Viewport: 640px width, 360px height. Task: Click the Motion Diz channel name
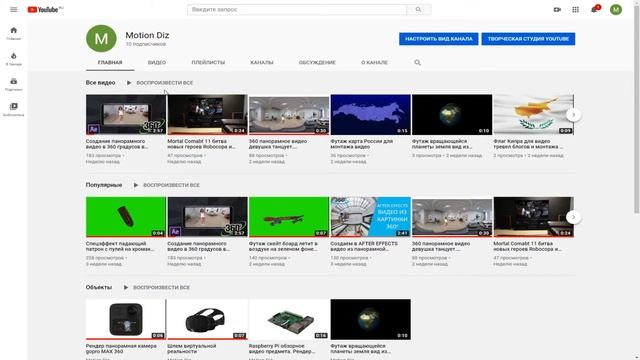click(x=147, y=36)
